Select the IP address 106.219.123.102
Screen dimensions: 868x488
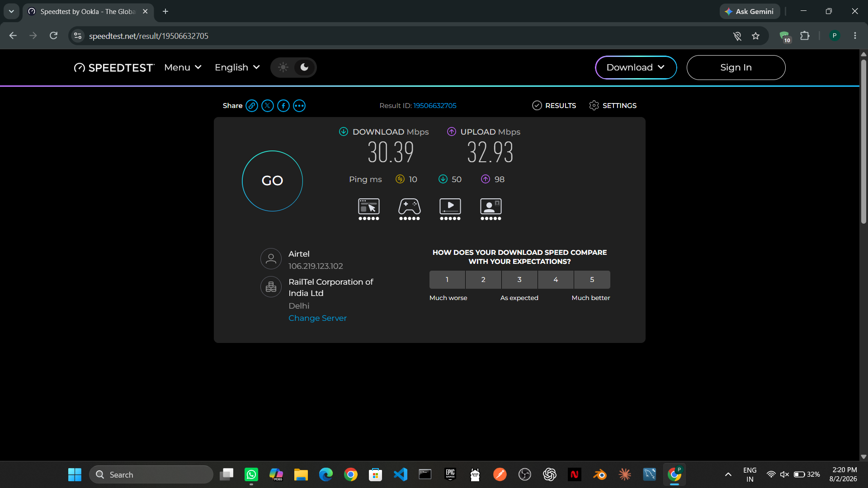[x=316, y=266]
